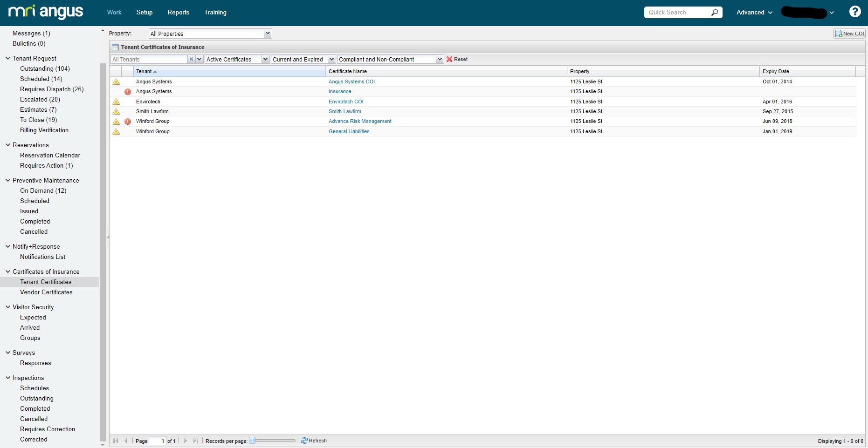Click the Quick Search magnifier icon
Image resolution: width=868 pixels, height=448 pixels.
pos(715,13)
